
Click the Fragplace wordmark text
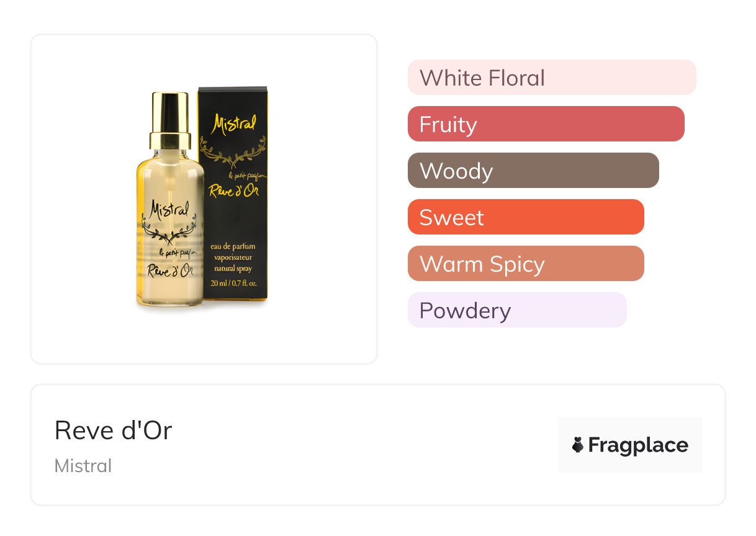(x=638, y=445)
